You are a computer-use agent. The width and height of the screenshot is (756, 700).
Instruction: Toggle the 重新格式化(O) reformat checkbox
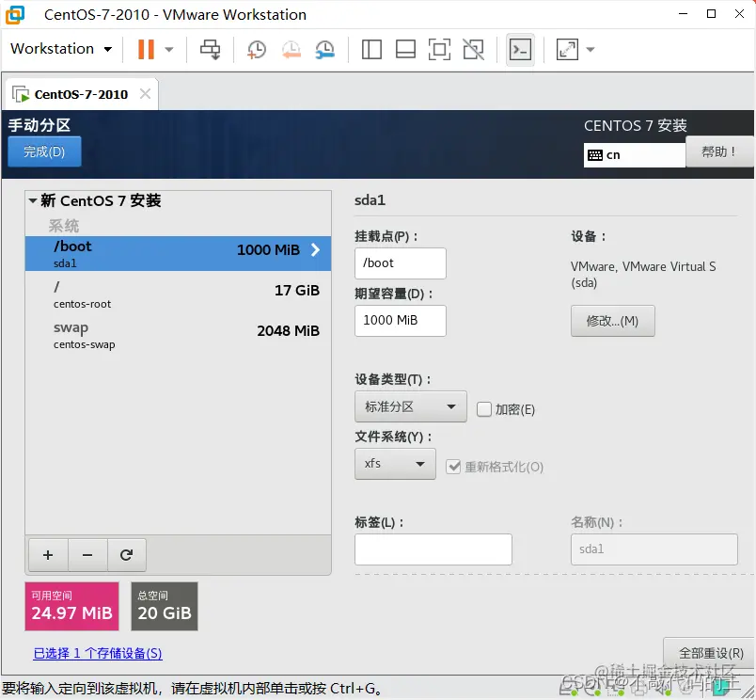453,467
